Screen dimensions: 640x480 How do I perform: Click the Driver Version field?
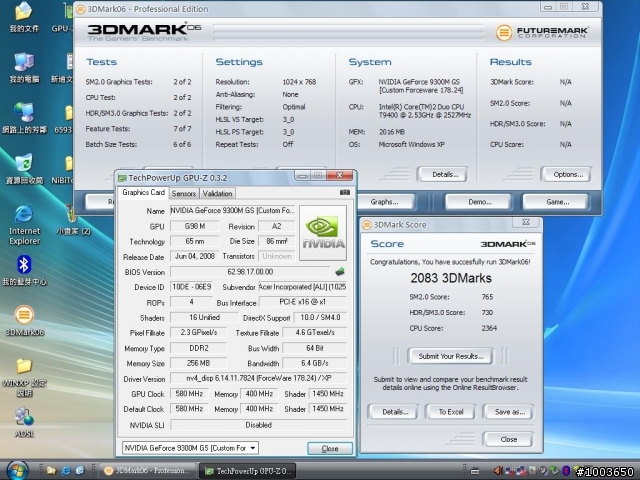click(x=258, y=378)
